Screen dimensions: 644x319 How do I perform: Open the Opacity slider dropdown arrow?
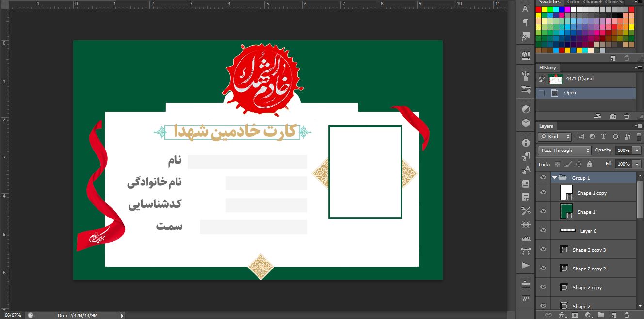pyautogui.click(x=637, y=151)
